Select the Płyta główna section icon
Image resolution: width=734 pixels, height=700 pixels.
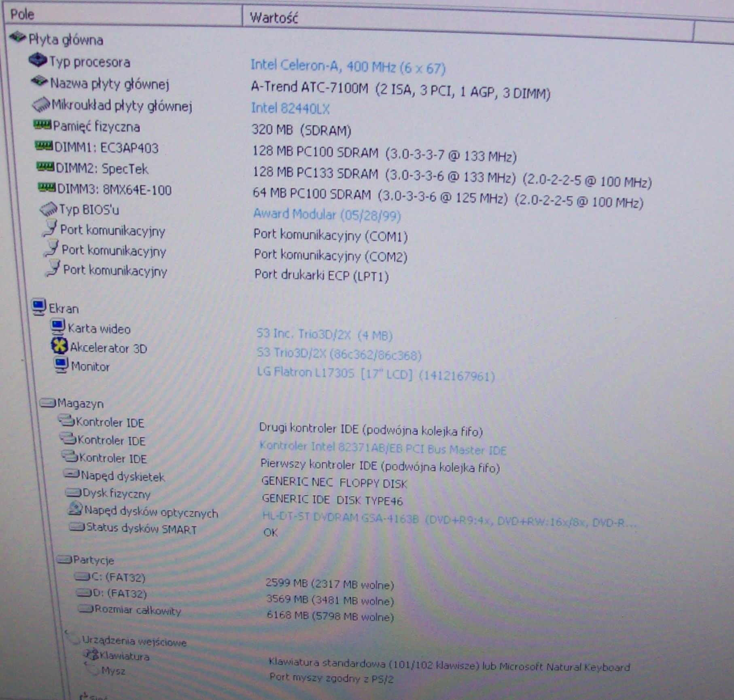[18, 37]
